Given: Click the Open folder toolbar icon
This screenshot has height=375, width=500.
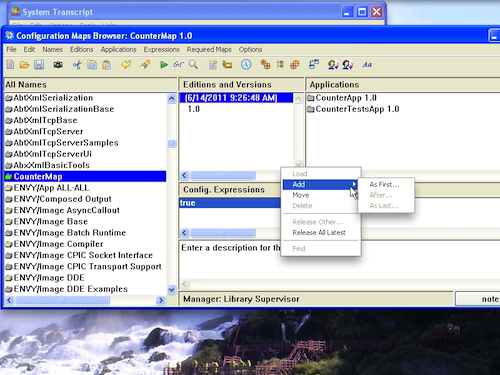Looking at the screenshot, I should point(24,64).
